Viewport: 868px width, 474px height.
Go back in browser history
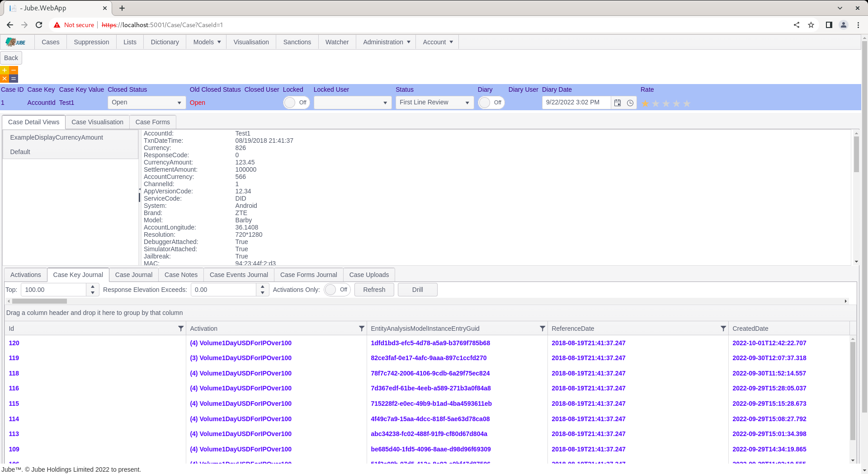click(x=10, y=25)
